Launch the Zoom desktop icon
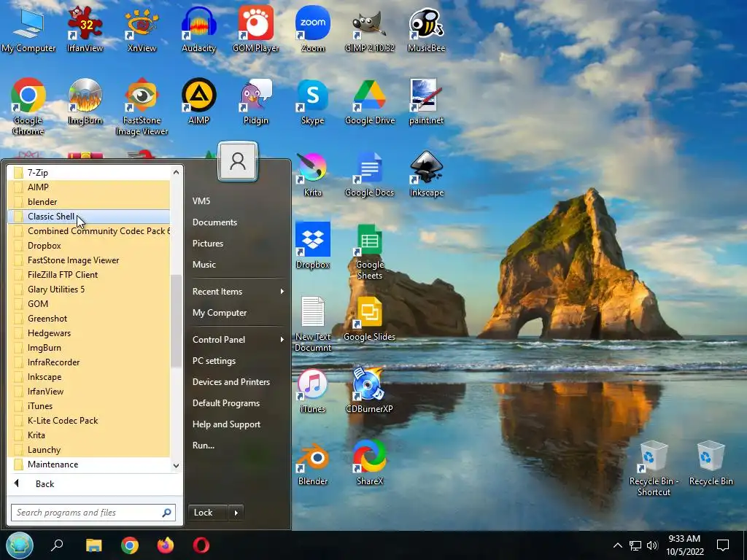 (x=312, y=28)
